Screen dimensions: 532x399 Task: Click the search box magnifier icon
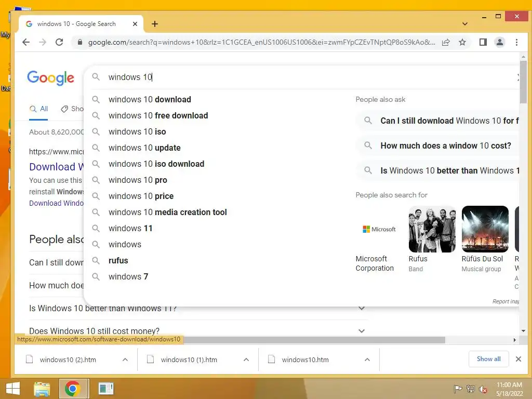point(96,77)
